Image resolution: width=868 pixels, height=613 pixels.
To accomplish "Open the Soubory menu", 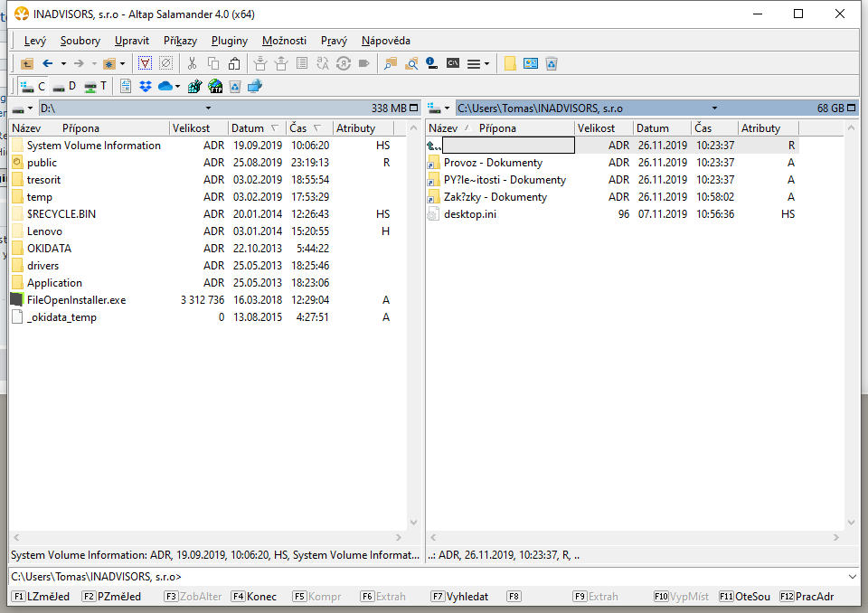I will point(80,41).
